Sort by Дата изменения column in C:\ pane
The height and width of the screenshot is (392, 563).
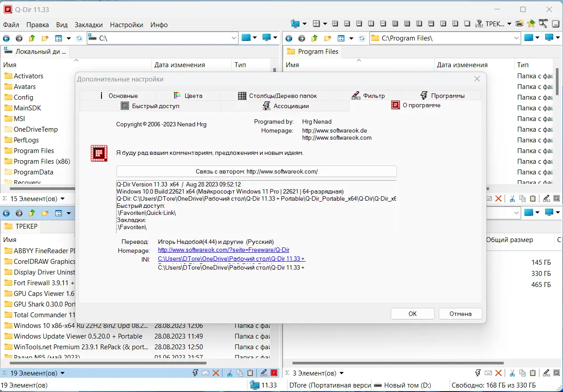click(x=179, y=65)
